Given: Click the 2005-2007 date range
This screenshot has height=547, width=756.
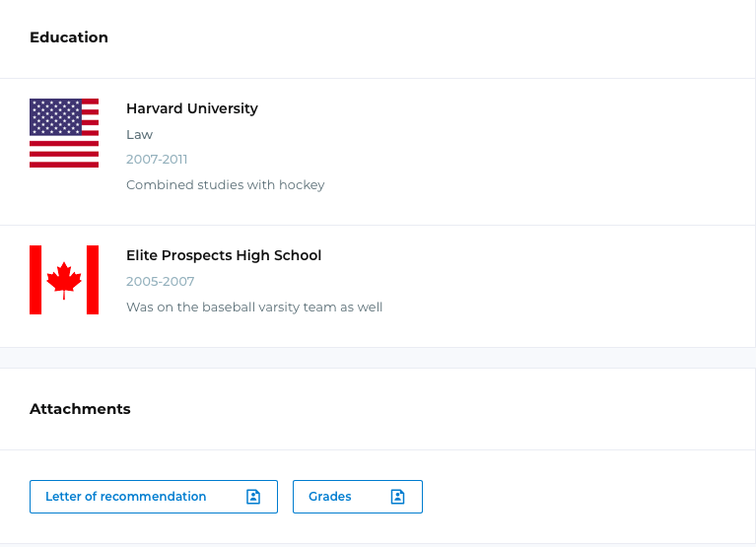Looking at the screenshot, I should [x=160, y=282].
